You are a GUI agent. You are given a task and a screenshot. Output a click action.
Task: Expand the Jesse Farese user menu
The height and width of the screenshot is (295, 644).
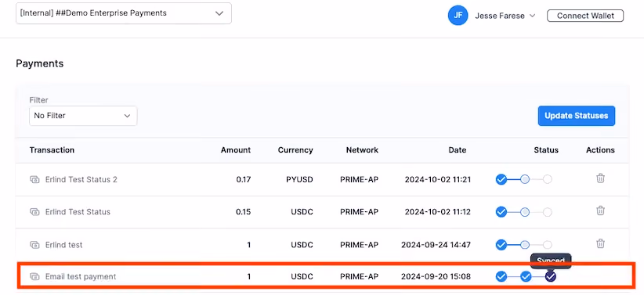point(505,16)
